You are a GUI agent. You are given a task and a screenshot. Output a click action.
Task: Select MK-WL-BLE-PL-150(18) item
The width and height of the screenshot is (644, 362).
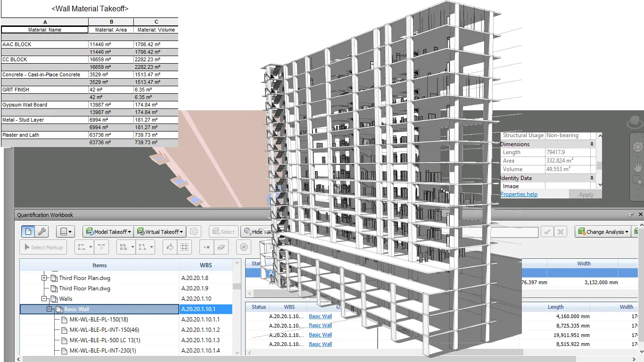coord(99,320)
